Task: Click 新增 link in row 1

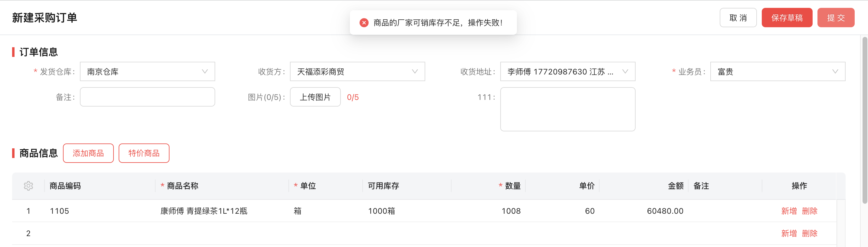Action: tap(789, 211)
